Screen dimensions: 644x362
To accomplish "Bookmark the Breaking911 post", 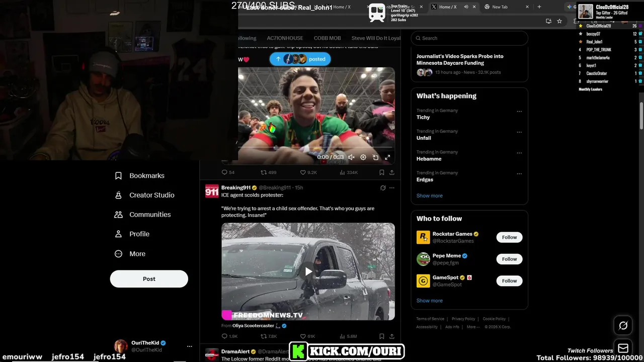I will [382, 336].
